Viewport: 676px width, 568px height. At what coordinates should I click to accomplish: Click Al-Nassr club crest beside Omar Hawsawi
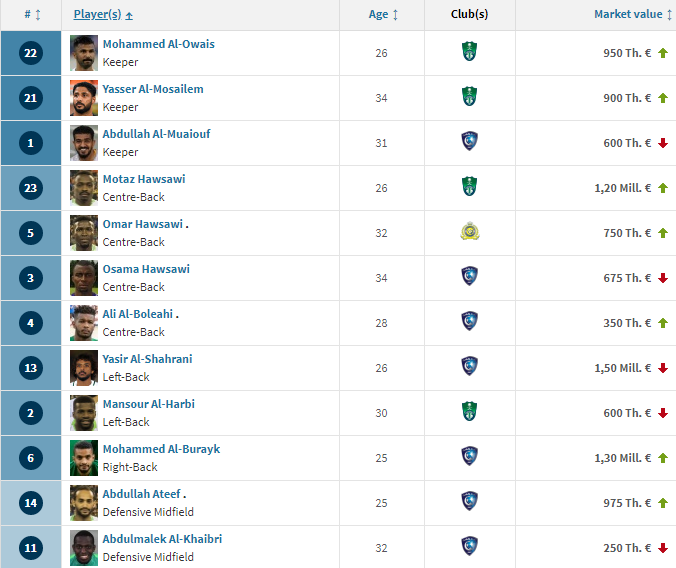click(469, 232)
